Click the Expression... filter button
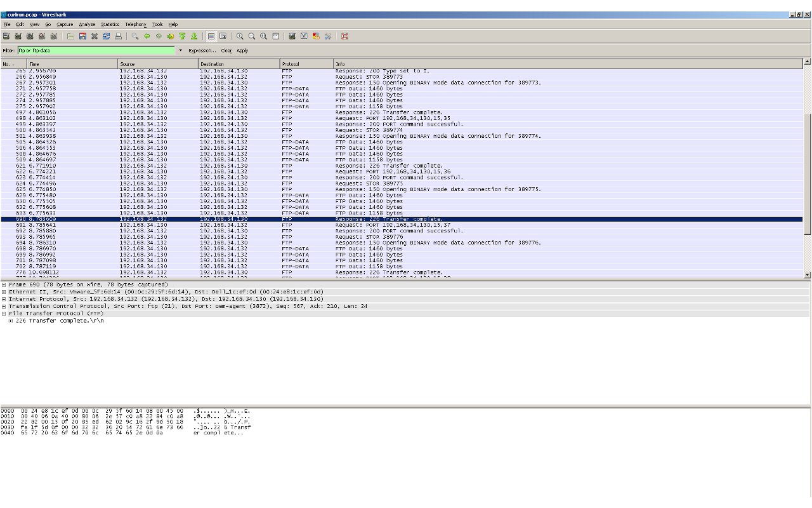The height and width of the screenshot is (508, 812). point(202,50)
